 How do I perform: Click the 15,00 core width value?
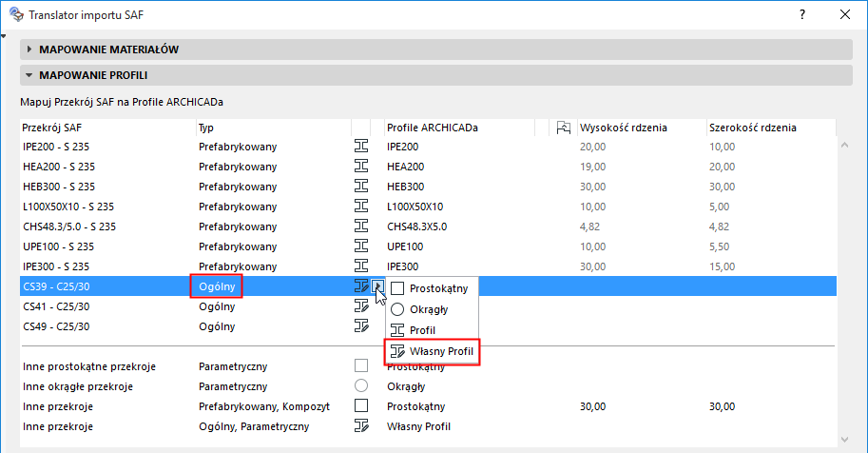[x=722, y=266]
